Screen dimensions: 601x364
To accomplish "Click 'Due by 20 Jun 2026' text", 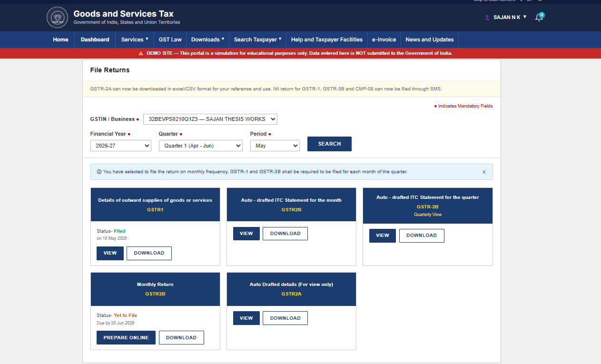I will (x=116, y=323).
